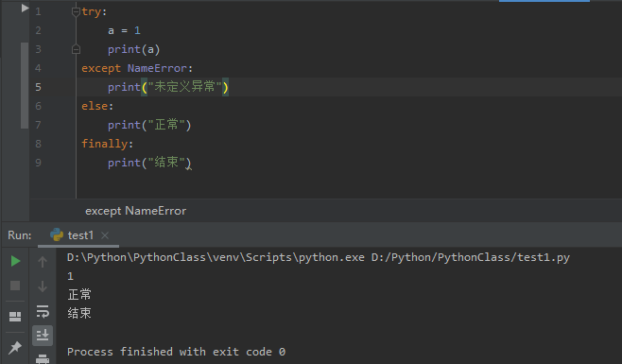Place cursor in print("正常") on line 7
The height and width of the screenshot is (364, 622).
(x=149, y=125)
